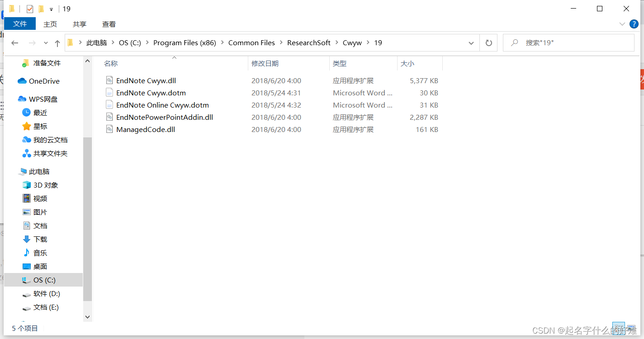The height and width of the screenshot is (339, 644).
Task: Select the ManagedCode.dll file icon
Action: click(109, 129)
